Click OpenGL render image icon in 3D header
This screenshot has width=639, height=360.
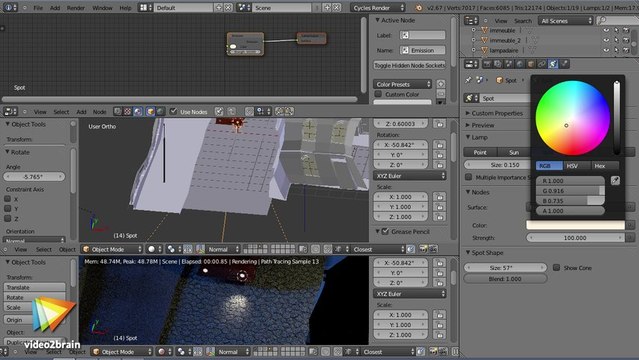point(423,249)
